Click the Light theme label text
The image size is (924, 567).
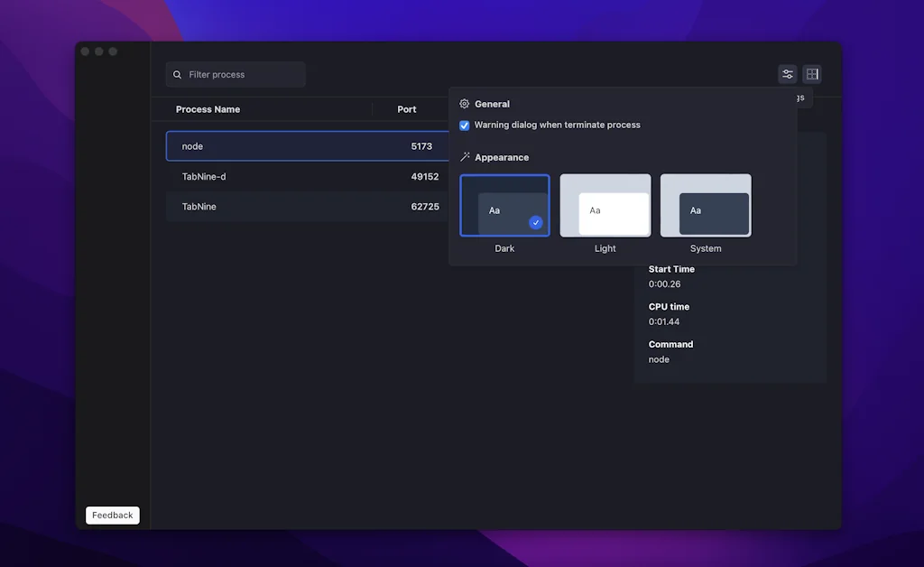point(605,248)
